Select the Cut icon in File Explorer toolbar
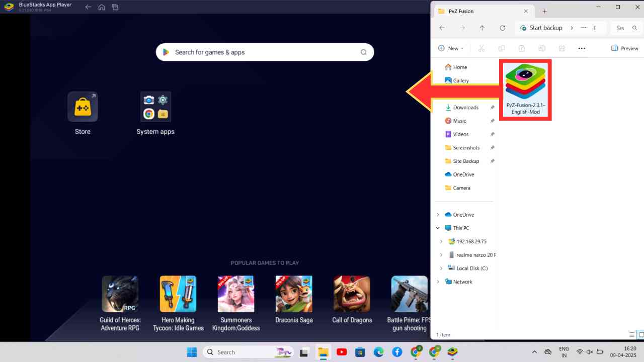The image size is (644, 362). click(x=481, y=48)
